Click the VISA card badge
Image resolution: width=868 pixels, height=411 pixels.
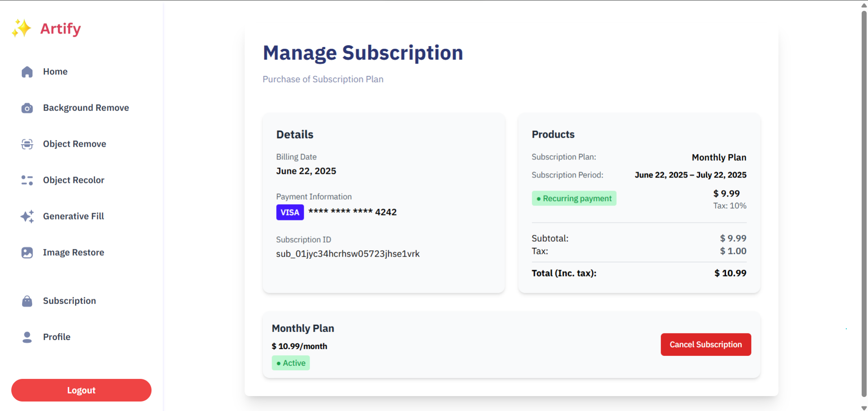coord(290,212)
